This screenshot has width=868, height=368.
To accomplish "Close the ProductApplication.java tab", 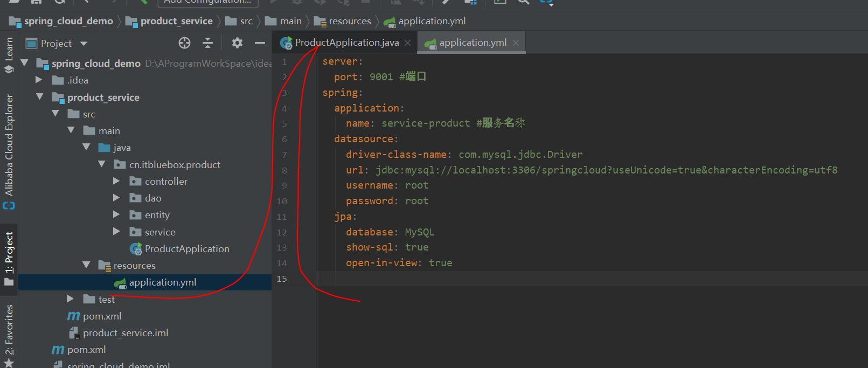I will click(407, 43).
